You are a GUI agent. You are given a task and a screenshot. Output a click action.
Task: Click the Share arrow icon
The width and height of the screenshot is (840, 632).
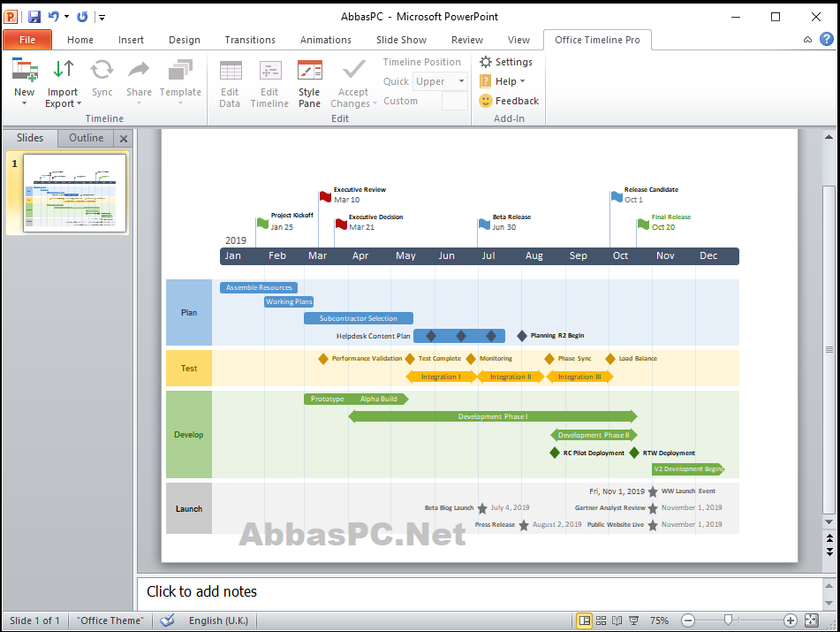pyautogui.click(x=139, y=70)
